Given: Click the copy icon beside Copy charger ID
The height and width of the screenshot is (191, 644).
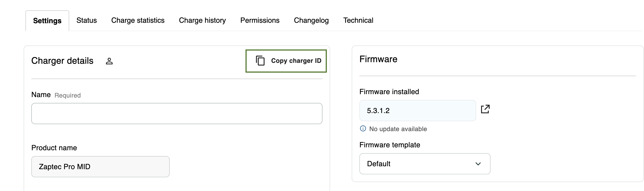Looking at the screenshot, I should tap(260, 61).
